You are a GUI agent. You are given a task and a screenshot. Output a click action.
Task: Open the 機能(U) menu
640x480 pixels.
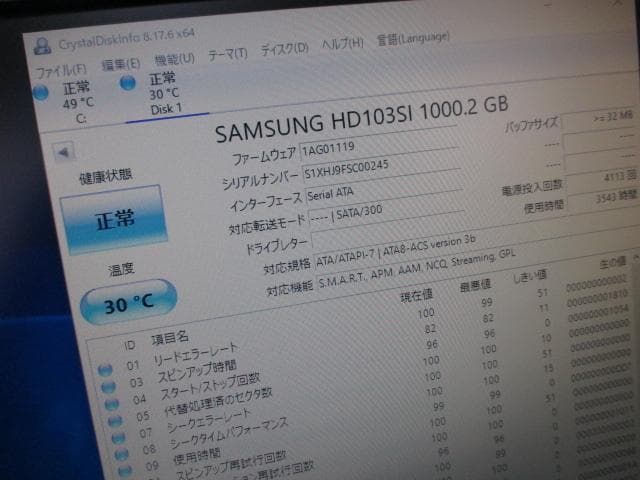175,60
